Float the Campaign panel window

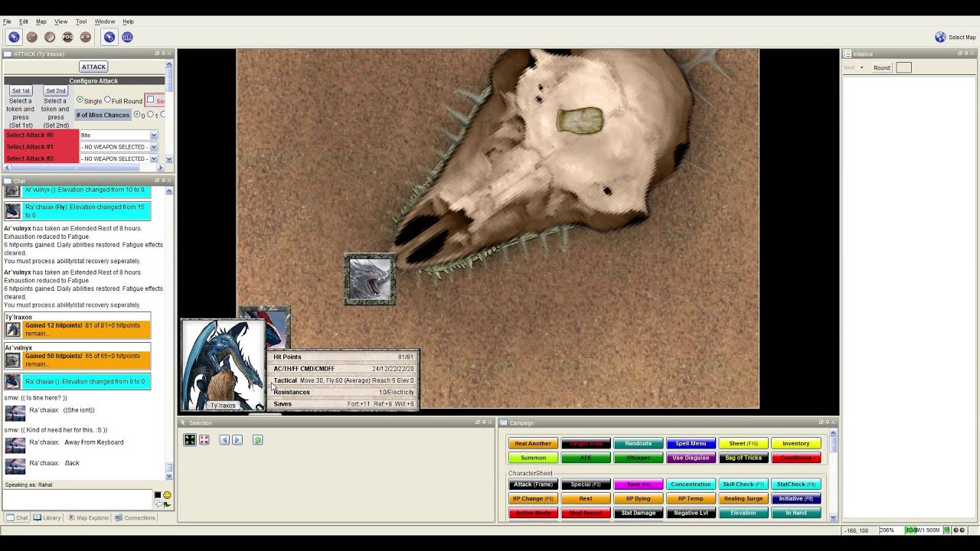pyautogui.click(x=820, y=422)
